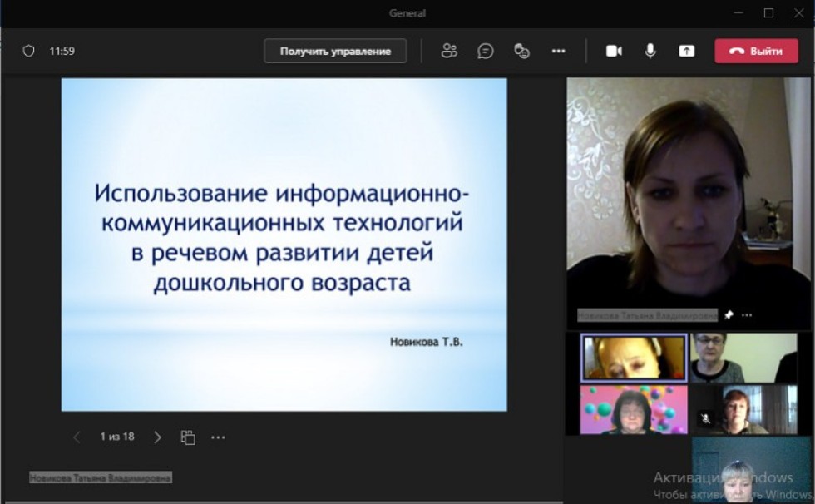Viewport: 815px width, 504px height.
Task: Go to the previous slide
Action: pyautogui.click(x=77, y=437)
